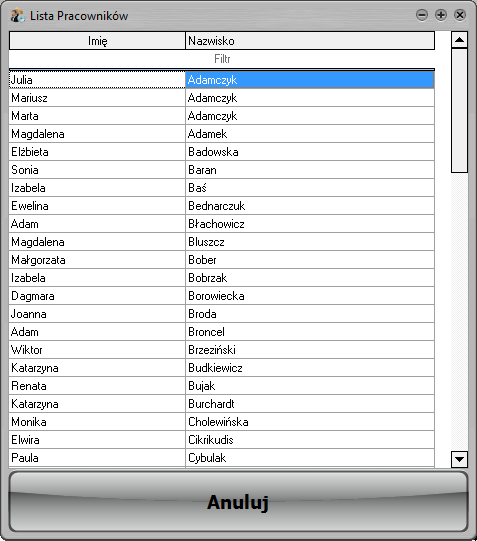Select the surname Broda
This screenshot has height=541, width=477.
(310, 314)
